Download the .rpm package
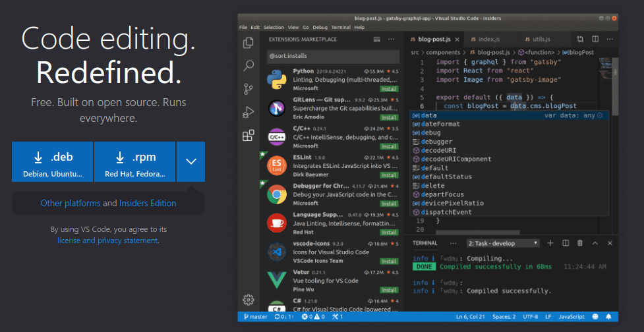Image resolution: width=644 pixels, height=332 pixels. coord(134,161)
